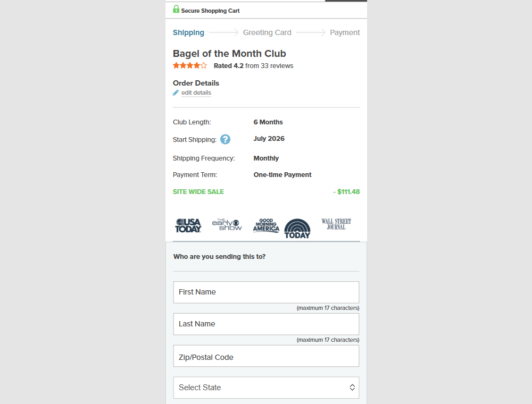Open the 33 reviews rating text
This screenshot has width=532, height=404.
click(253, 66)
